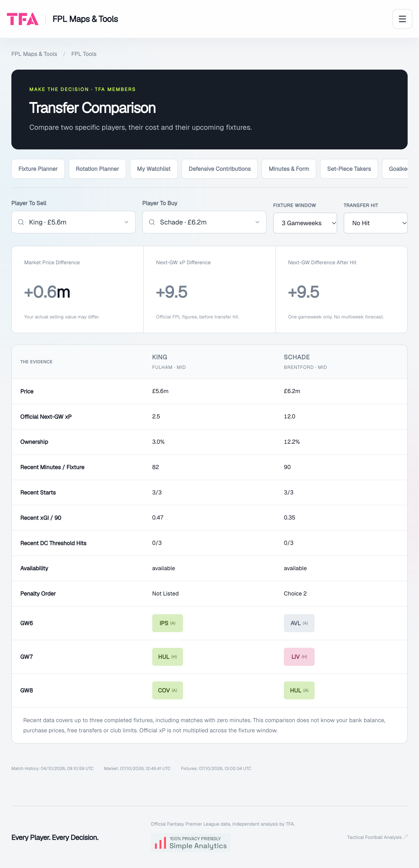Click Schade's 12.2% ownership value
The width and height of the screenshot is (419, 868).
292,442
